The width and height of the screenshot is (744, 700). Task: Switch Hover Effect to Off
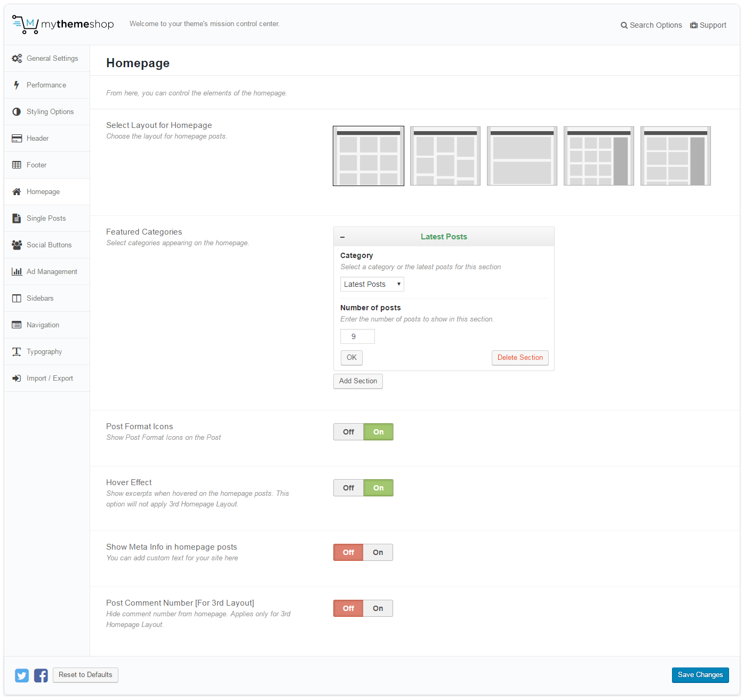[348, 488]
